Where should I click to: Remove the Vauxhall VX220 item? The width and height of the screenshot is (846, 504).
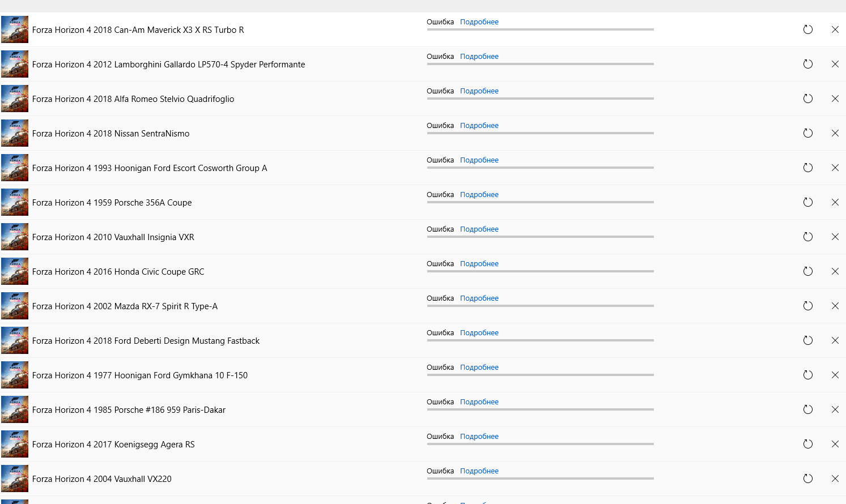(835, 479)
